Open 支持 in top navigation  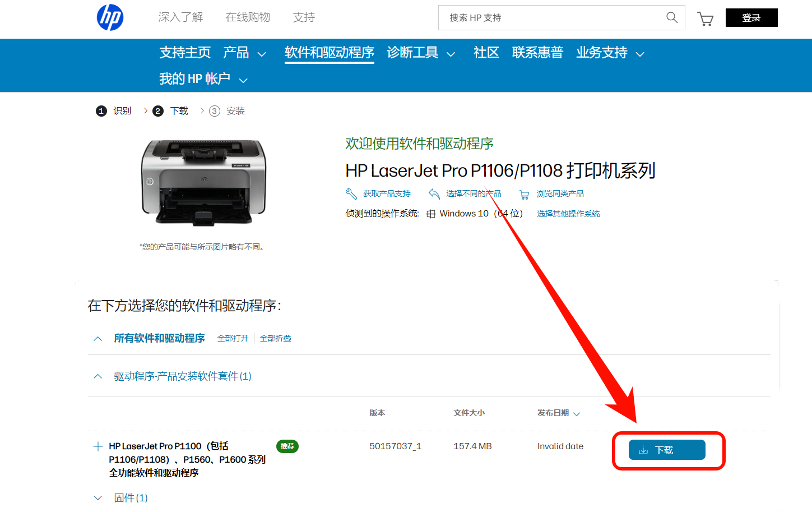tap(304, 17)
